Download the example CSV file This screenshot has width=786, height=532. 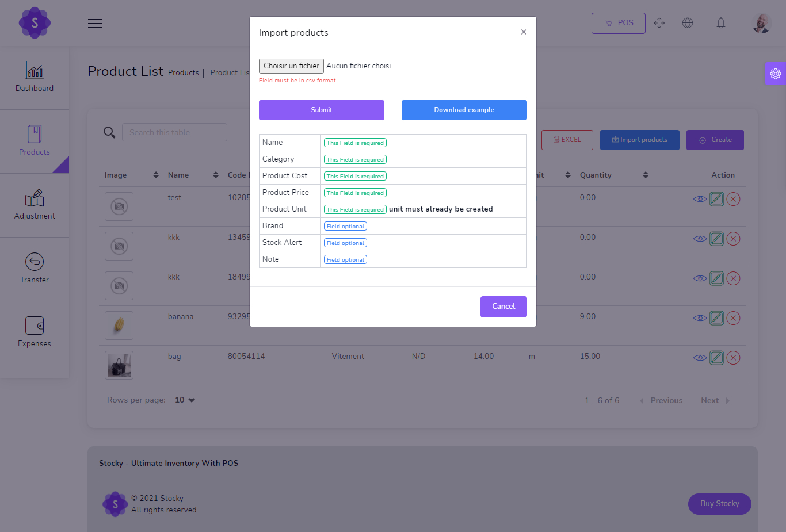pos(464,110)
